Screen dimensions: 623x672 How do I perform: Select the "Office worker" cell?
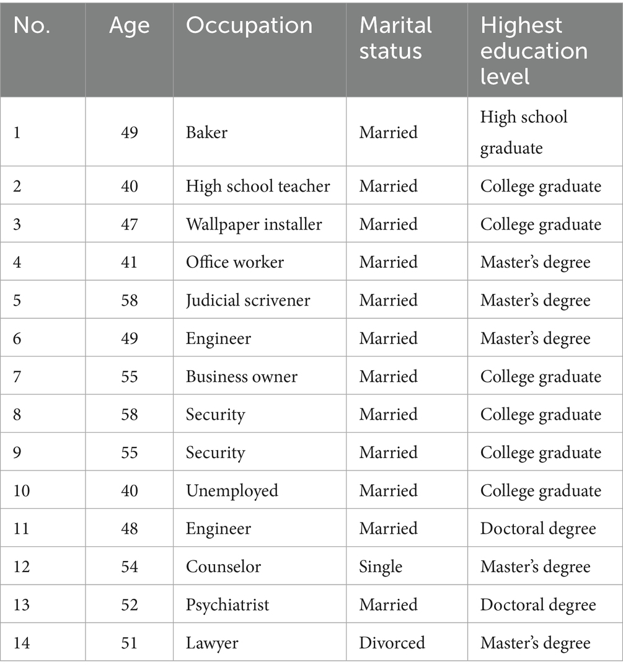[235, 262]
